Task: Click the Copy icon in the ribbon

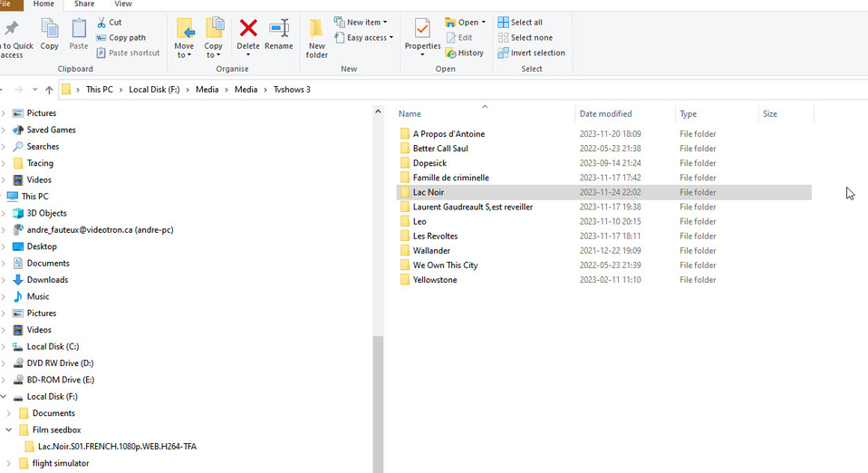Action: 49,29
